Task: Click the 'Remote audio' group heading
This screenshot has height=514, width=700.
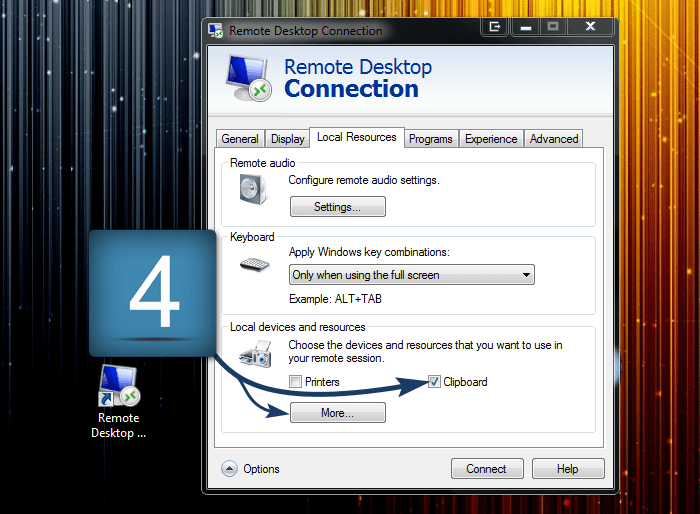Action: [x=262, y=163]
